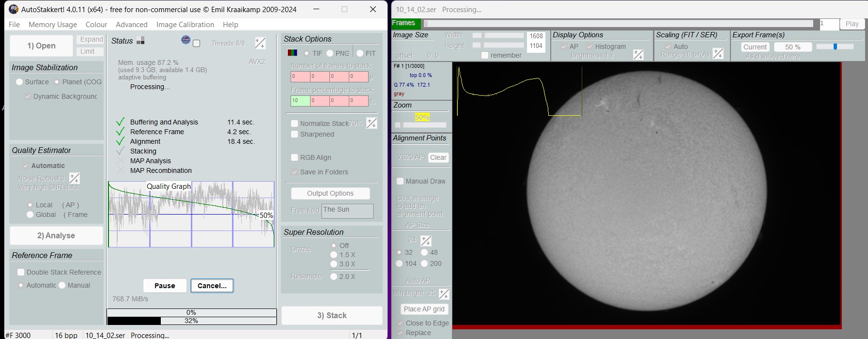Image resolution: width=868 pixels, height=339 pixels.
Task: Click the Pause button
Action: (165, 286)
